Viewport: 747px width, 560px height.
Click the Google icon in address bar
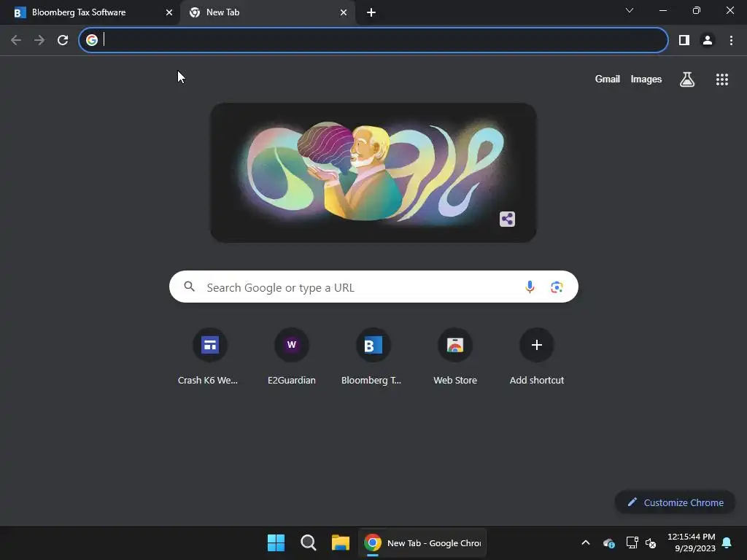[92, 40]
